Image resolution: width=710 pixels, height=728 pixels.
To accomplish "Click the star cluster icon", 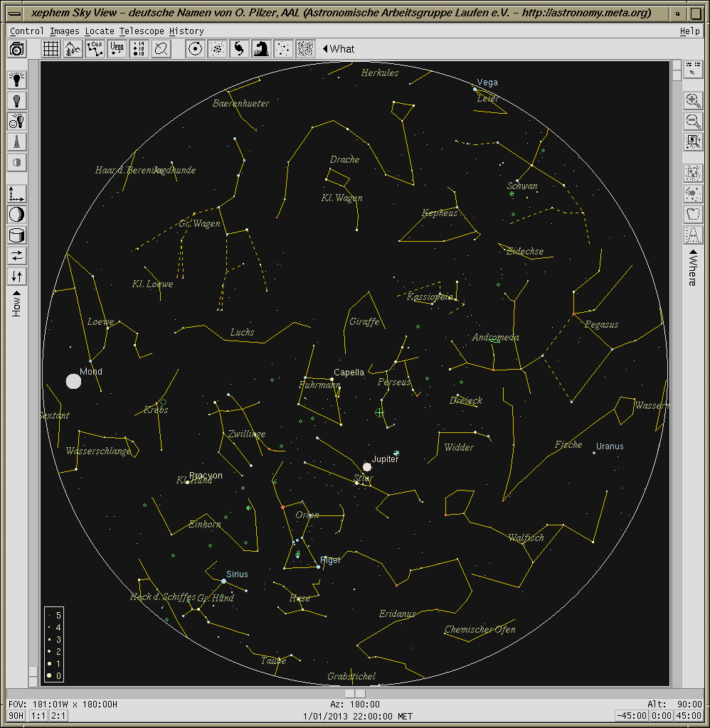I will pyautogui.click(x=217, y=49).
